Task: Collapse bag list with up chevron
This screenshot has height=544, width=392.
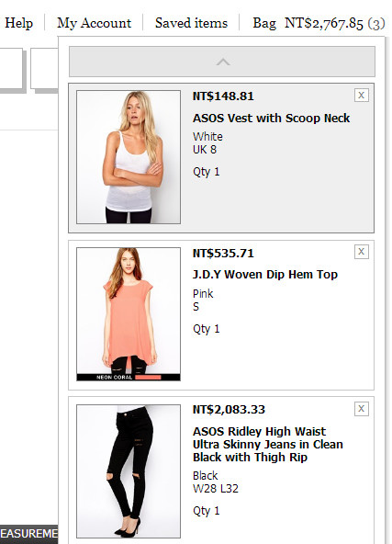Action: coord(222,62)
